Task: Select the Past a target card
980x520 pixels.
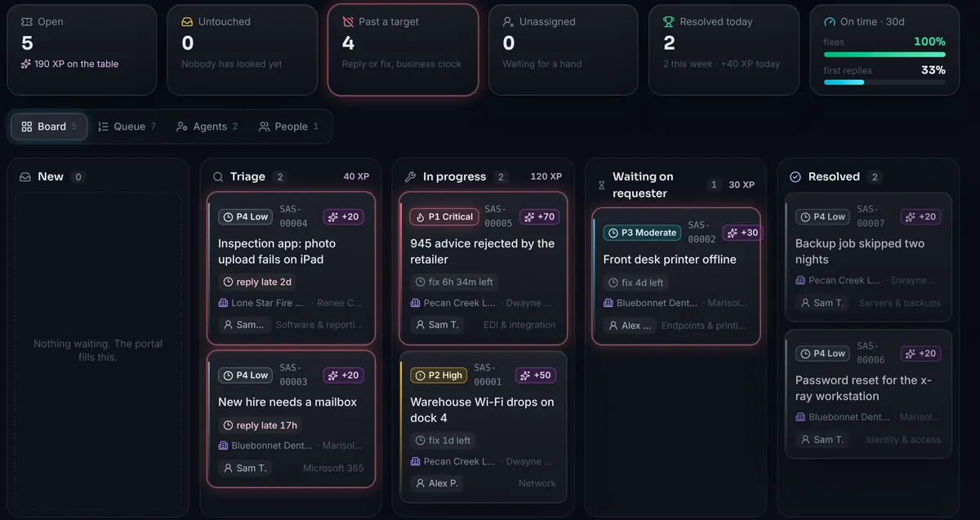Action: click(403, 50)
